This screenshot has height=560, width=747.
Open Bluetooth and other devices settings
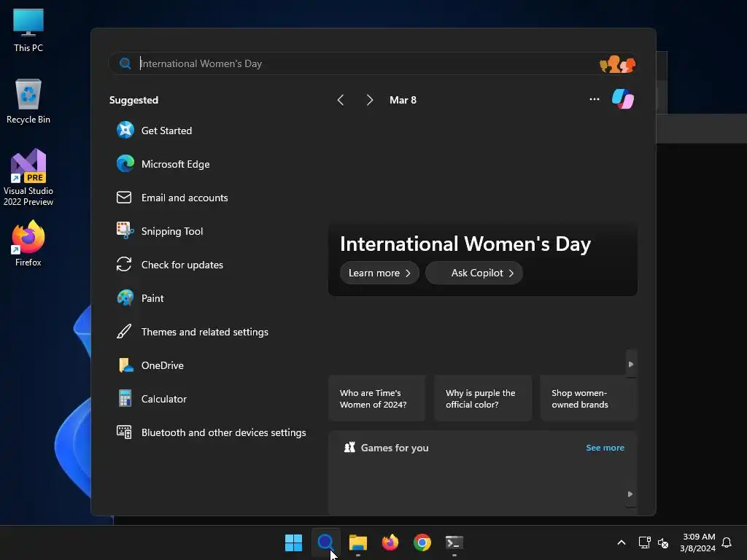tap(211, 432)
